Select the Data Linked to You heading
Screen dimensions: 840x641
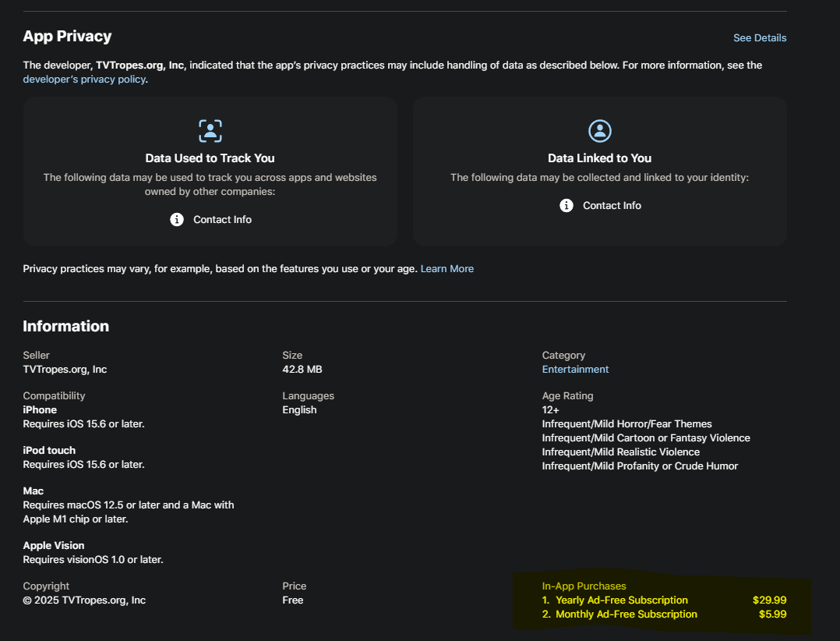click(x=599, y=158)
